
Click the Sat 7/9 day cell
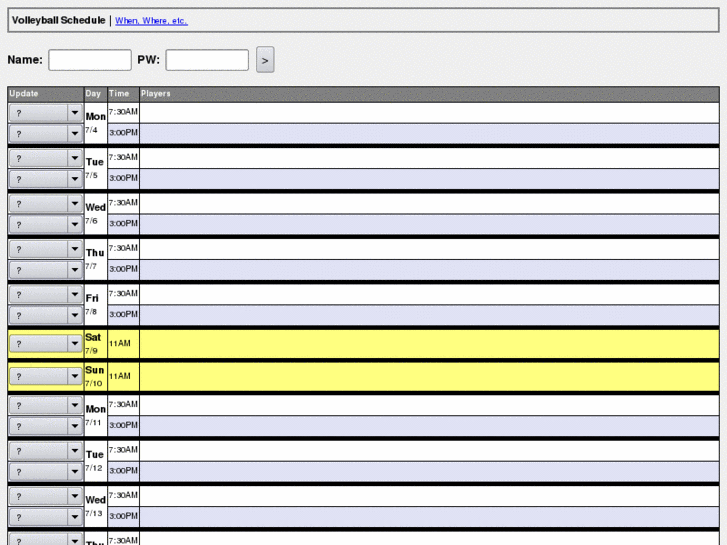tap(96, 344)
